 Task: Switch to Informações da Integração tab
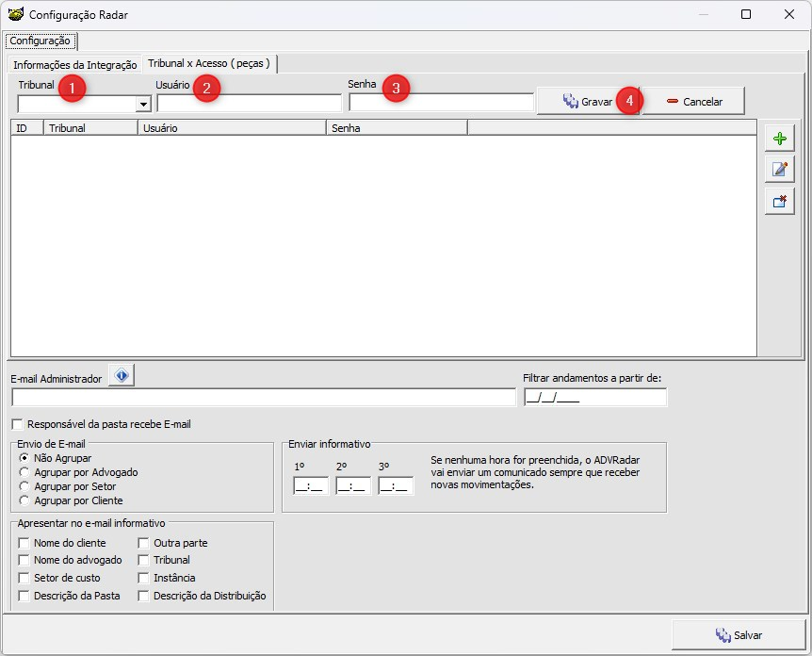pyautogui.click(x=75, y=65)
